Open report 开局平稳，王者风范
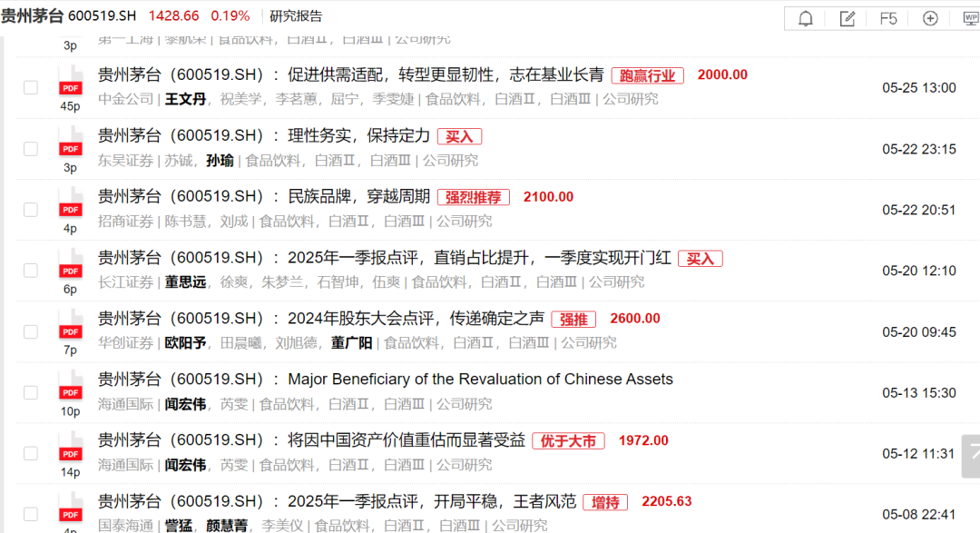 [337, 501]
